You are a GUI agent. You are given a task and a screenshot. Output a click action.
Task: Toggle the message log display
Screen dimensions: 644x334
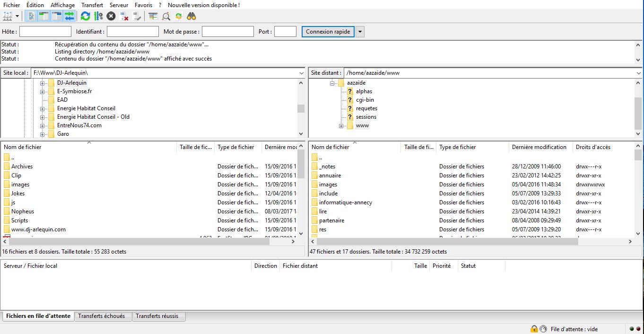click(31, 16)
